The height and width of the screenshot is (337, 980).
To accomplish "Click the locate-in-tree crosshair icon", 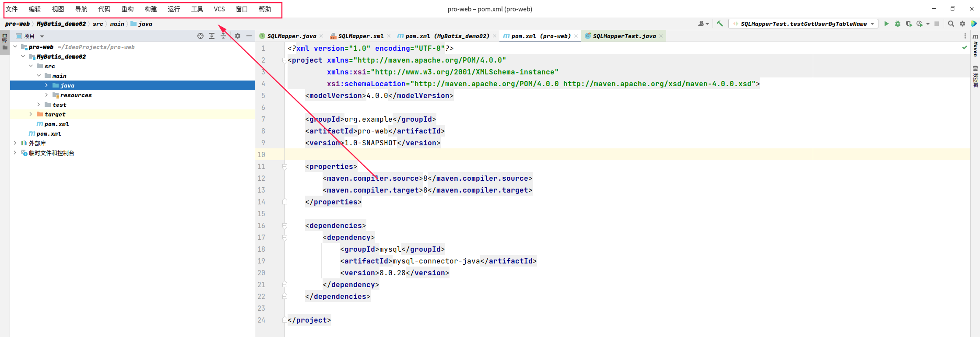I will click(x=200, y=36).
